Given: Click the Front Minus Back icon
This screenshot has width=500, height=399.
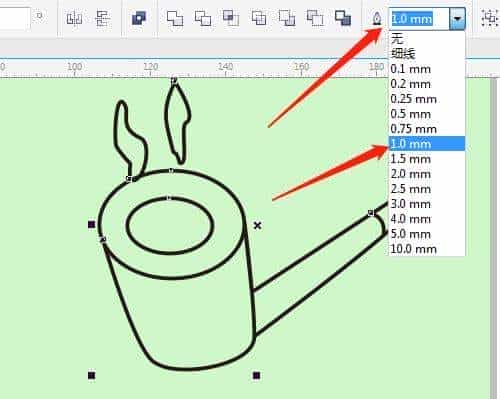Looking at the screenshot, I should [287, 18].
